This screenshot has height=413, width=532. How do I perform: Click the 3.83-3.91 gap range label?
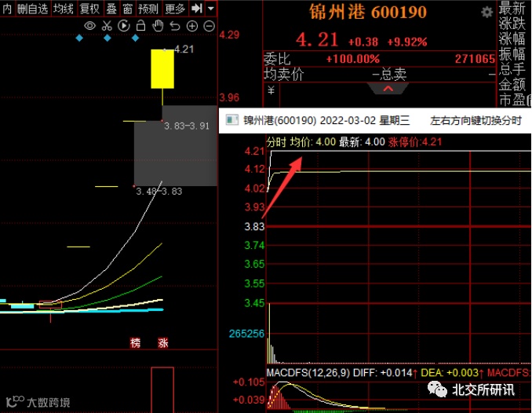[187, 126]
